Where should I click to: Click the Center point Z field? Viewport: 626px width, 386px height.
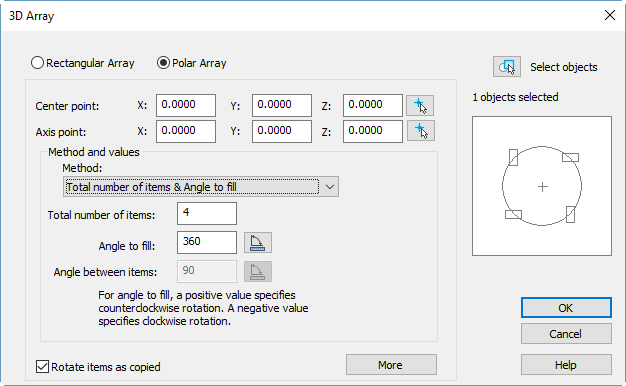(373, 105)
